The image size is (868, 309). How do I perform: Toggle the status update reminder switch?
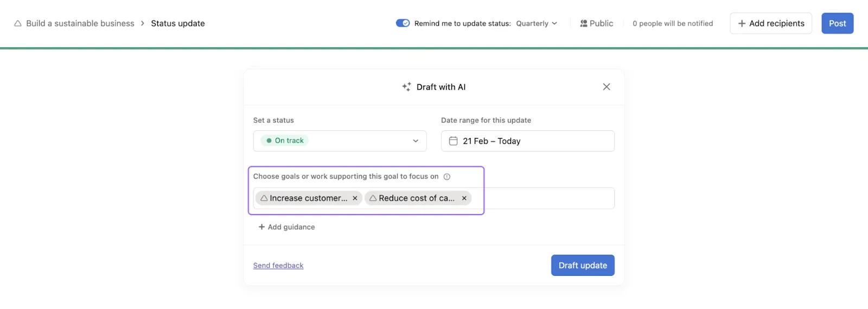(403, 23)
